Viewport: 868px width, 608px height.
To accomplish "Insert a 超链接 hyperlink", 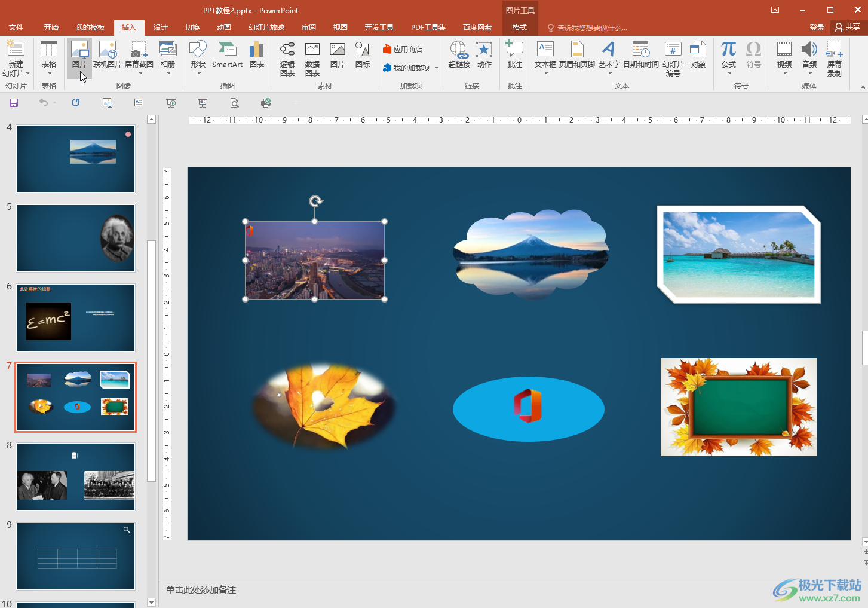I will pyautogui.click(x=459, y=54).
